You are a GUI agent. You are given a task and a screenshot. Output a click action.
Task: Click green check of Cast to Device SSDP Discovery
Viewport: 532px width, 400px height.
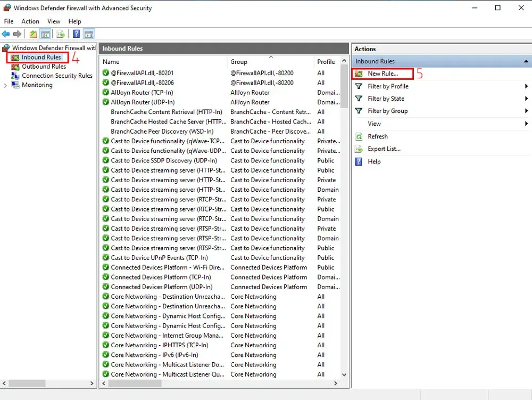pyautogui.click(x=106, y=160)
